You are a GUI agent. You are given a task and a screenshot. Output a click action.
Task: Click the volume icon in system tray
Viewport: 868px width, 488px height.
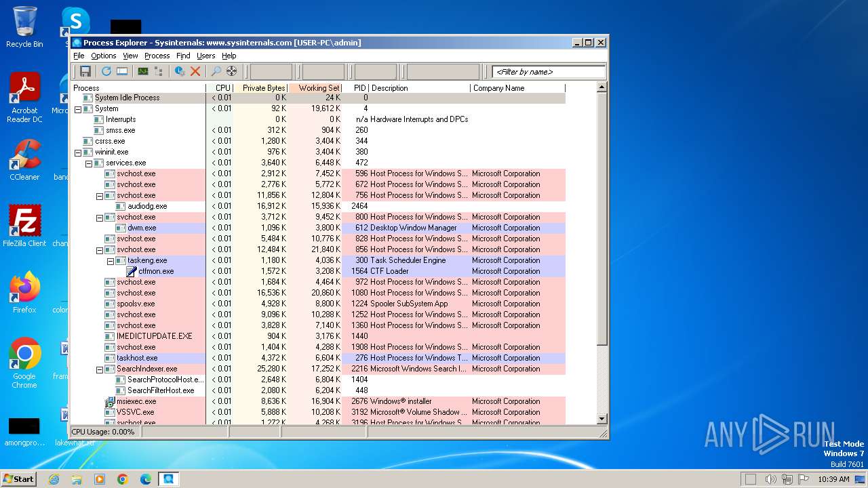pos(770,479)
